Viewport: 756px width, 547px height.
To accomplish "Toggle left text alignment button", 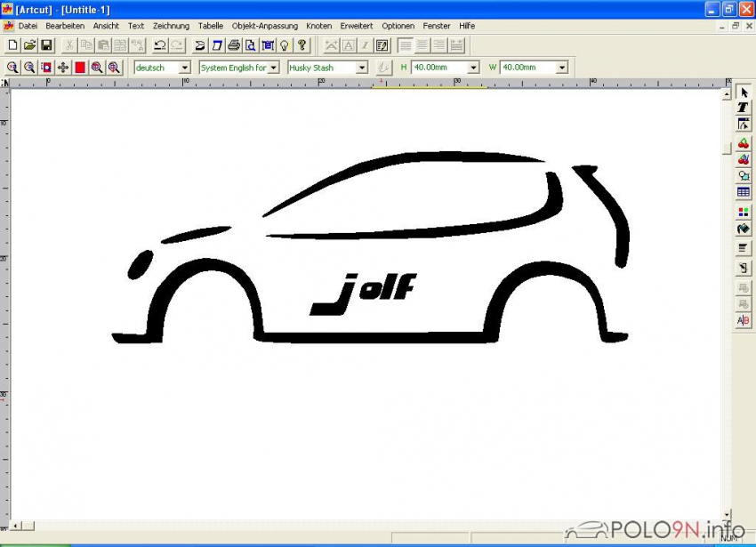I will tap(406, 45).
